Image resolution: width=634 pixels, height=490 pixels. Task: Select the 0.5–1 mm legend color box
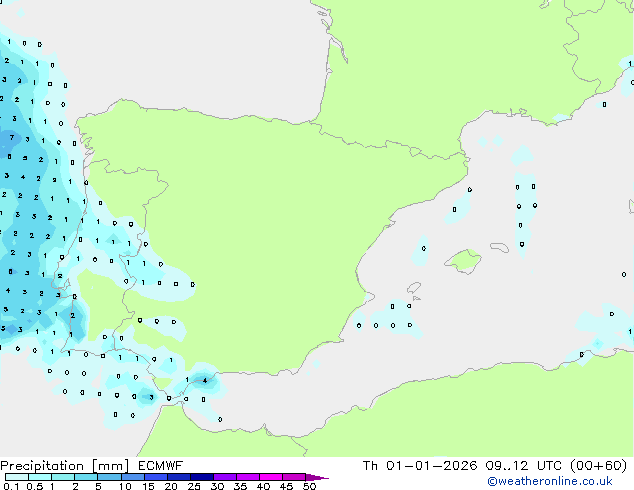pos(40,477)
